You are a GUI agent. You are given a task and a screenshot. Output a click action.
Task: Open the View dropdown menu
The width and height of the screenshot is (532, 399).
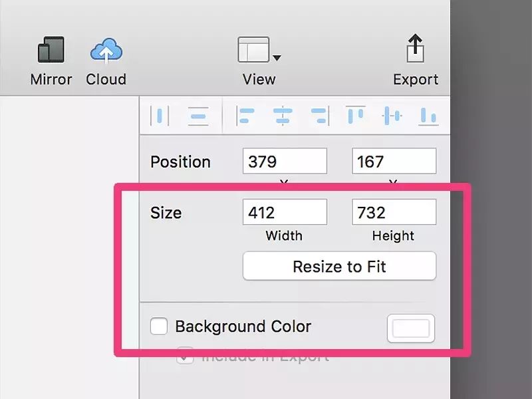pyautogui.click(x=259, y=51)
